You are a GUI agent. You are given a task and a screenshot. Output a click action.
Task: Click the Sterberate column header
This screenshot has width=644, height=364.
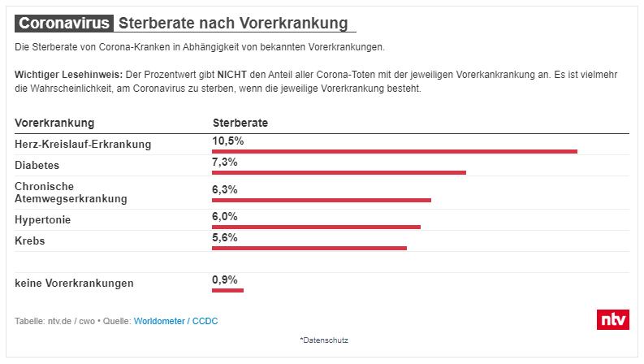pos(240,123)
